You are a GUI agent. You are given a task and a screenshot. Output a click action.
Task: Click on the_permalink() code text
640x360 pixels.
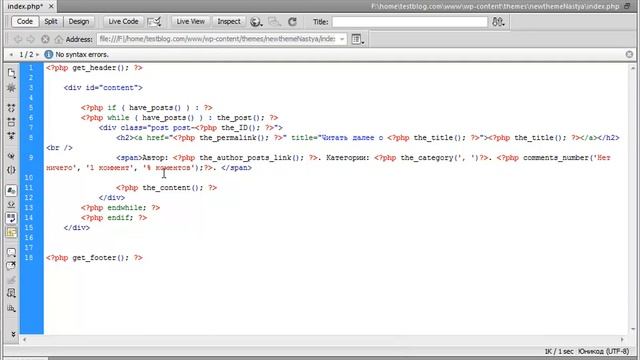click(234, 138)
